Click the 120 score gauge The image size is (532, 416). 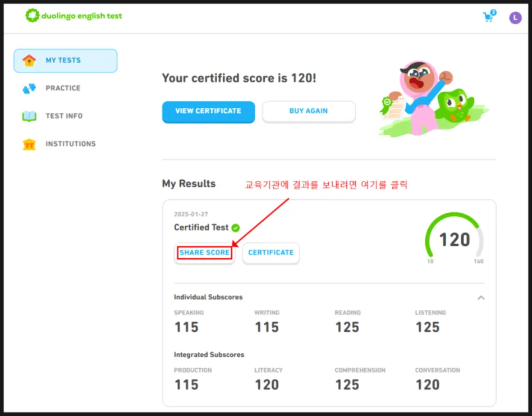(455, 237)
